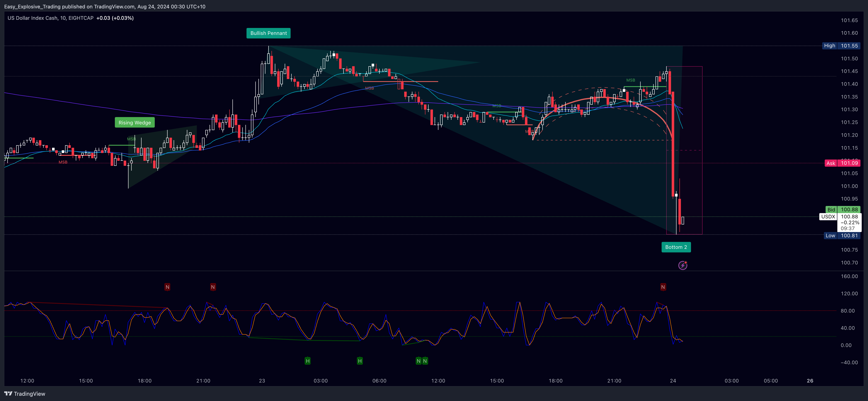Click the 24 date label on time axis

coord(673,380)
